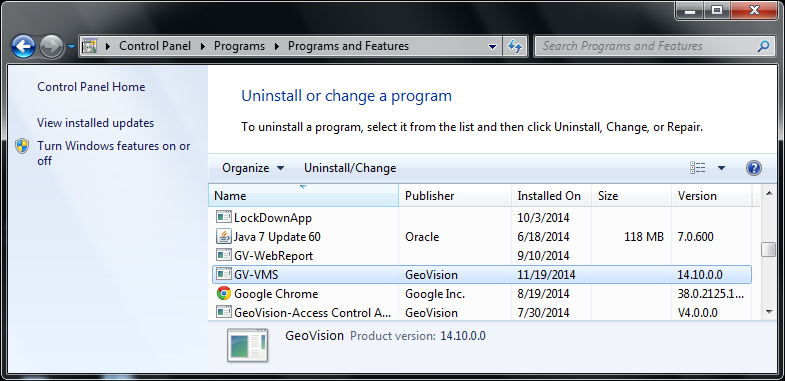Click the 118 MB size cell

644,237
